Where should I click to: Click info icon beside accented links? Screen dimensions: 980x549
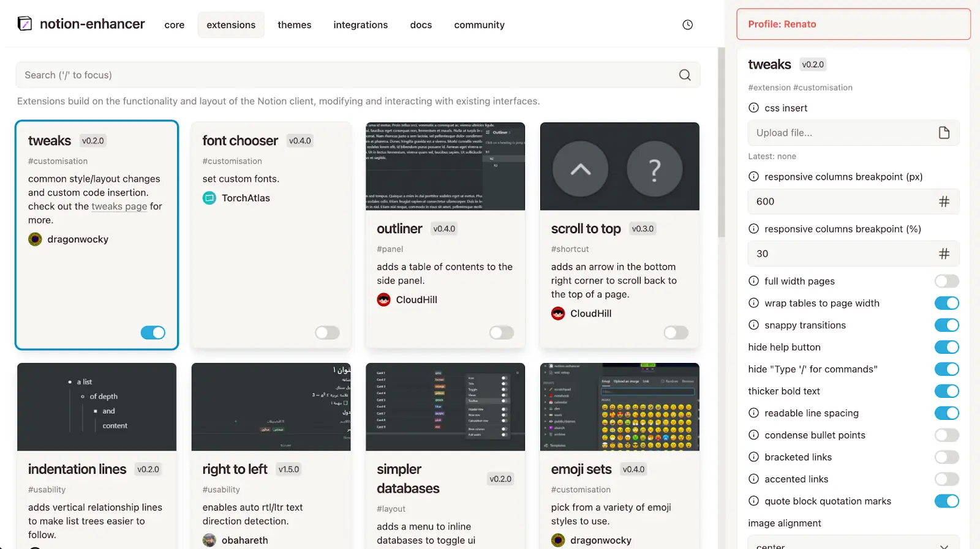[x=753, y=479]
